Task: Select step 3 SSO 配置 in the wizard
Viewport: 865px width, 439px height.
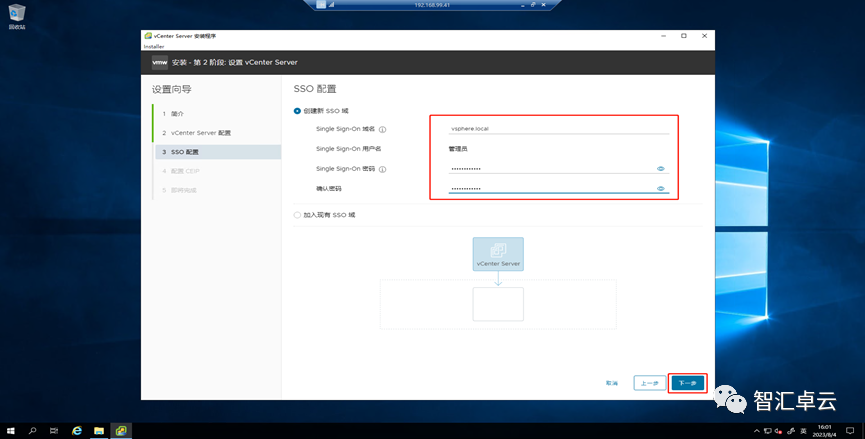Action: click(218, 152)
